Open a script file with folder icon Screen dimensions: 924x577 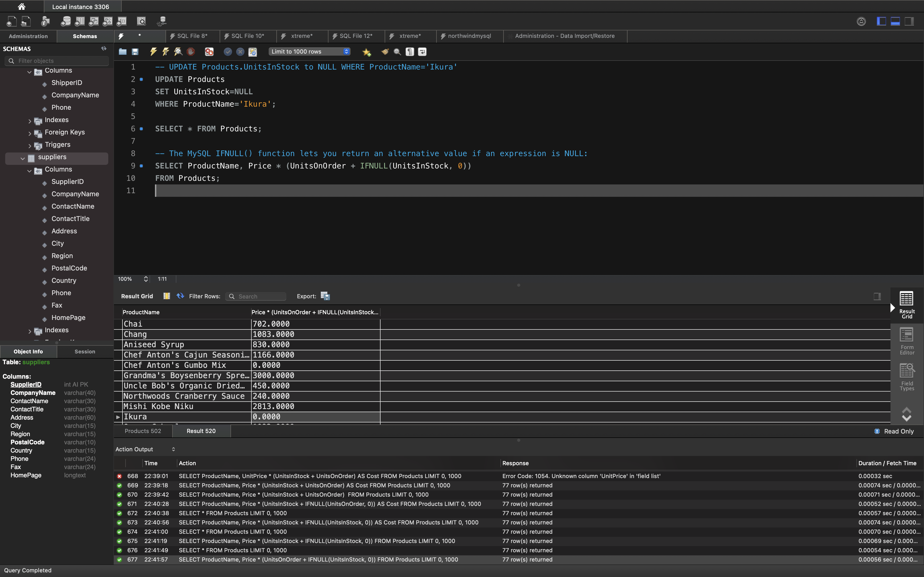coord(122,52)
